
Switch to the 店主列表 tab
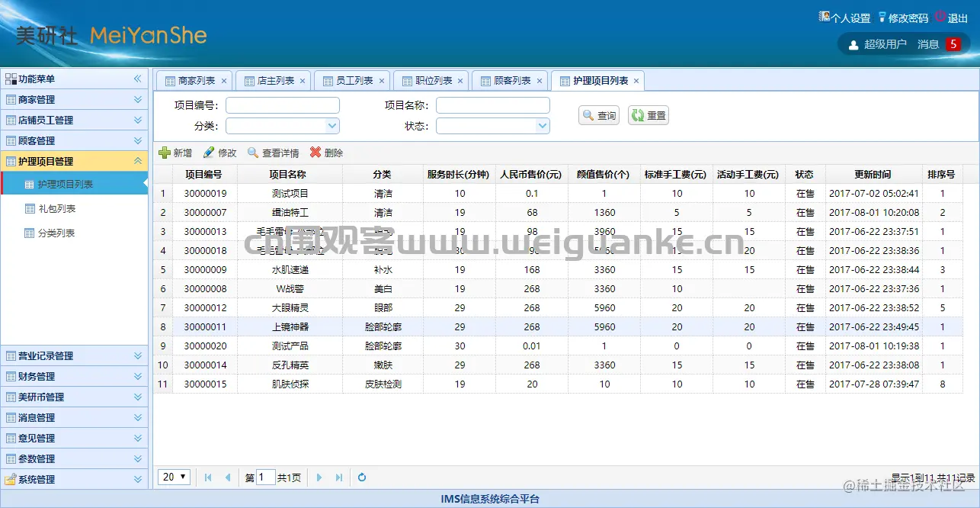point(274,80)
